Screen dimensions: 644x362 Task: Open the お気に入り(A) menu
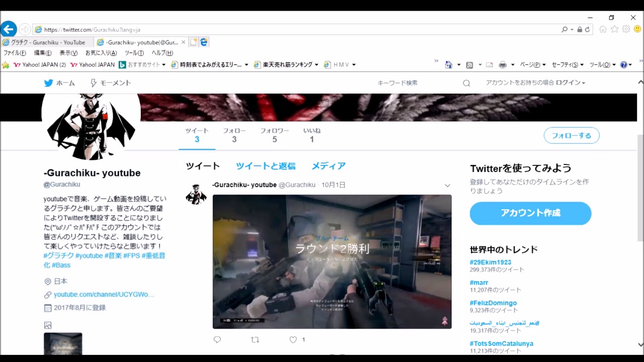pos(101,53)
